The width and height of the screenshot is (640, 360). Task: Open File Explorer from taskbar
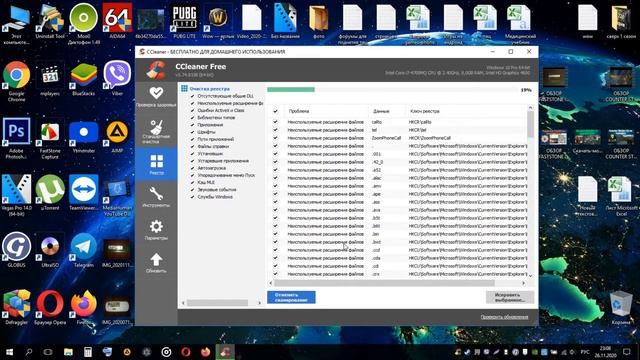tap(68, 352)
